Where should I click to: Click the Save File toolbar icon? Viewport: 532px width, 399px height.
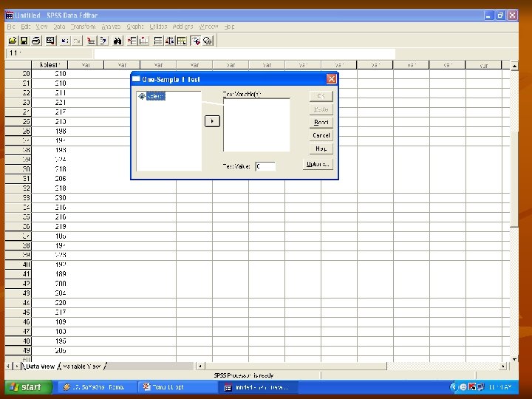click(24, 41)
